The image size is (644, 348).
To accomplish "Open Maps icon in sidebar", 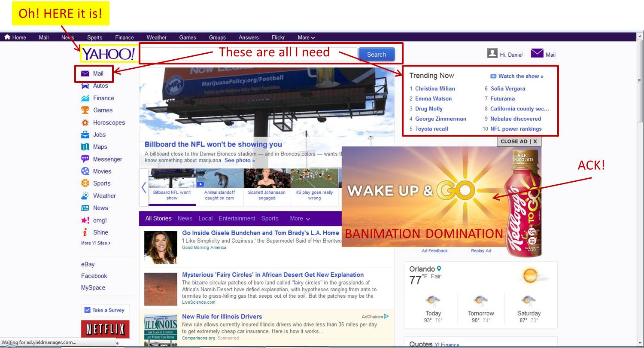I will [85, 147].
